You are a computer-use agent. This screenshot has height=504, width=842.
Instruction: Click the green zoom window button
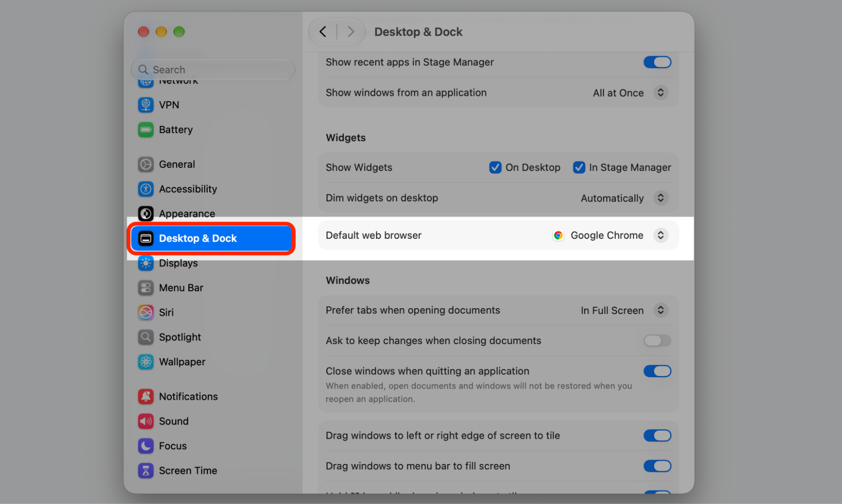pos(179,32)
